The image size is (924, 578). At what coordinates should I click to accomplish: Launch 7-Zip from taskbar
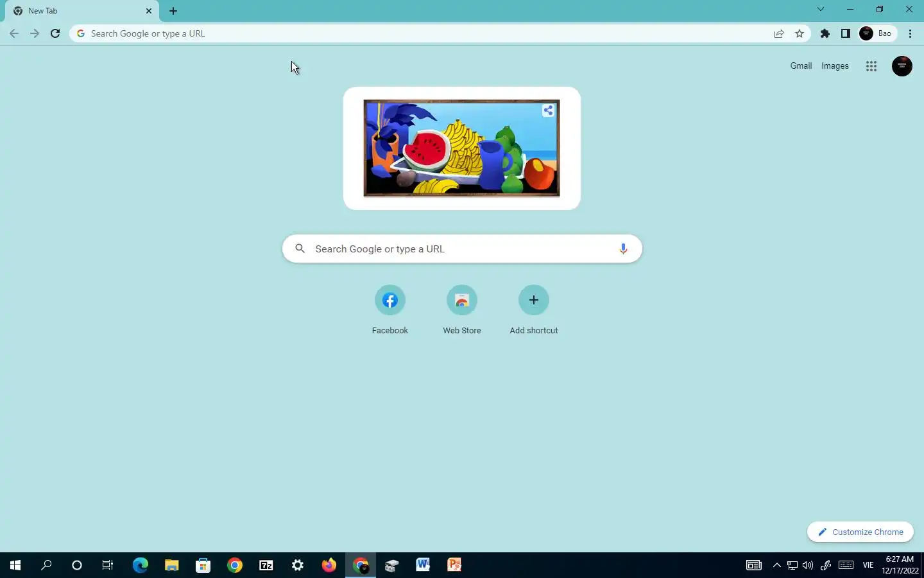click(266, 565)
